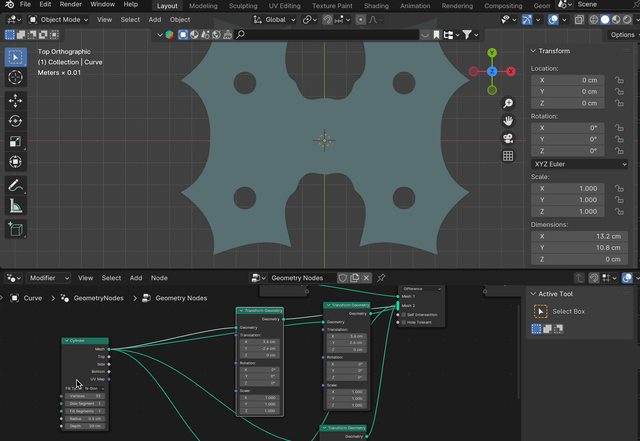Collapse the Active Tool panel
Image resolution: width=640 pixels, height=441 pixels.
click(533, 294)
